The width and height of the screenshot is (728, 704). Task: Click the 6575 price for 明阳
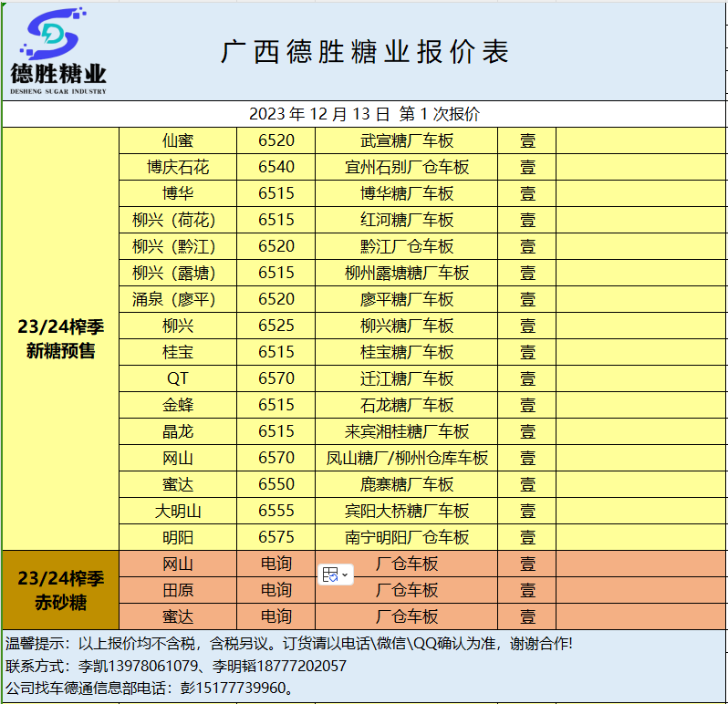pos(276,537)
